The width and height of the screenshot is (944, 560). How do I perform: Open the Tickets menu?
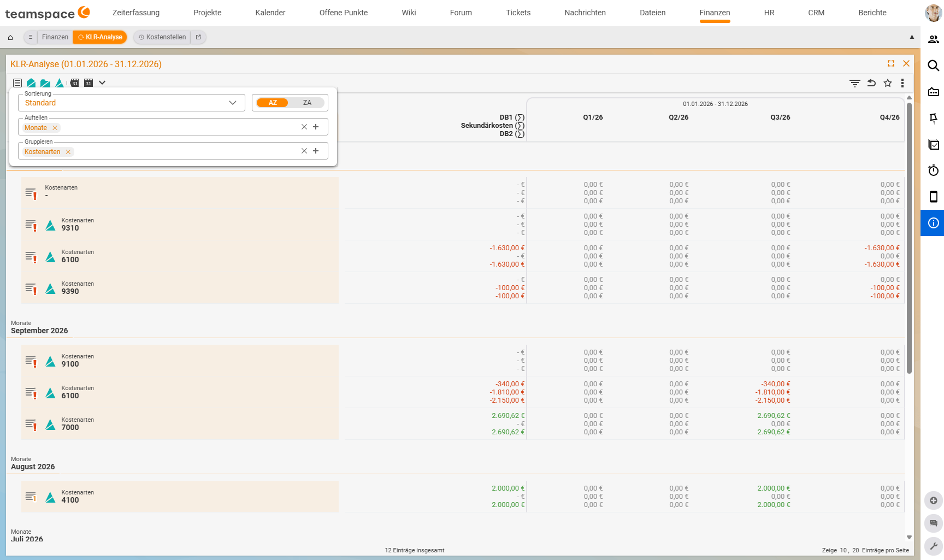(518, 13)
